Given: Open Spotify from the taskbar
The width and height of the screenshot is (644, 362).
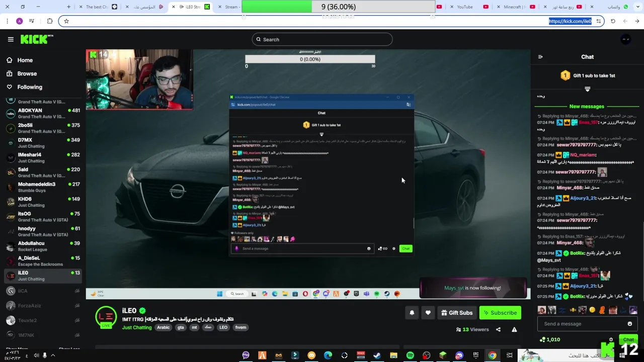Looking at the screenshot, I should click(x=410, y=355).
